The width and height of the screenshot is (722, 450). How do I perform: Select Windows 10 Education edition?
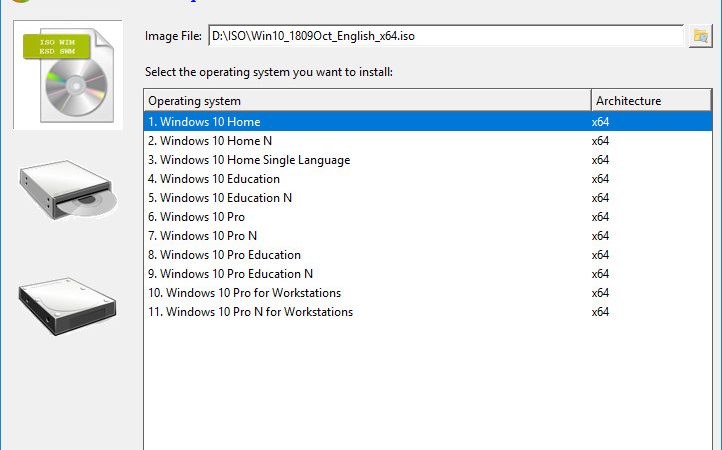(428, 179)
